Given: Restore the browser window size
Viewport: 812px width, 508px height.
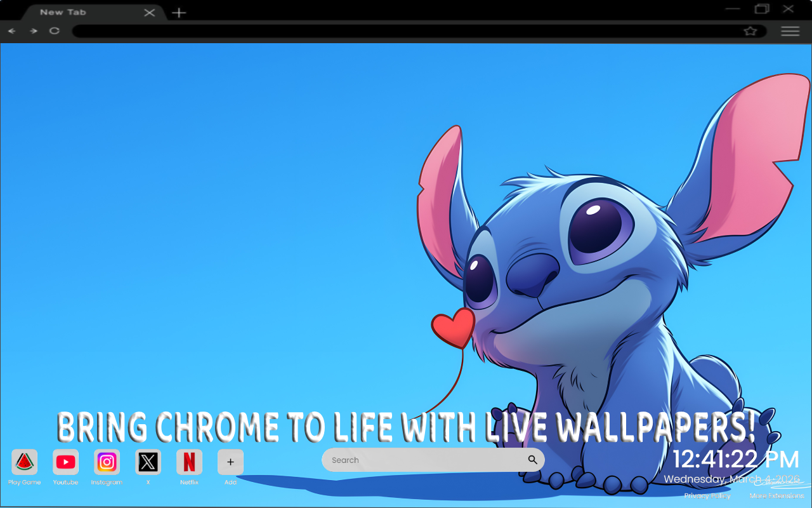Looking at the screenshot, I should (762, 9).
